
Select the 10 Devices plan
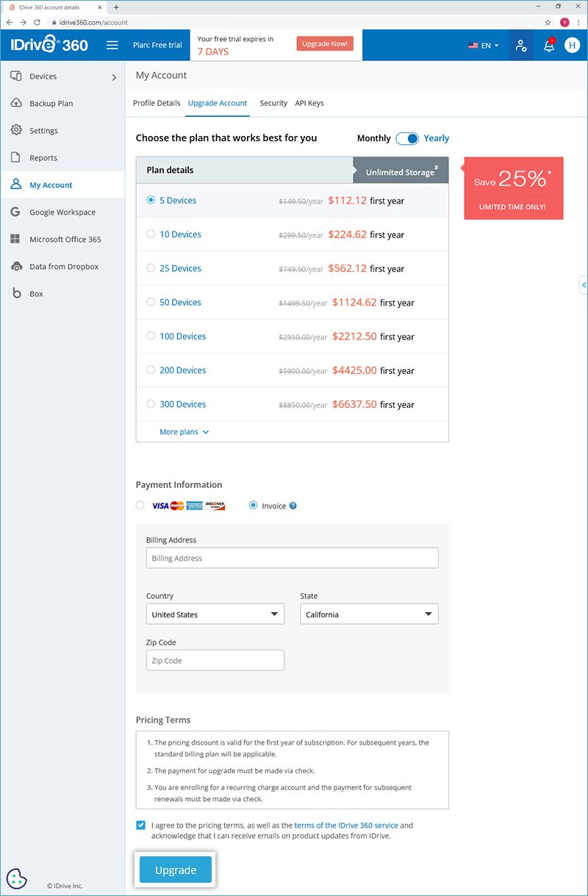coord(151,234)
